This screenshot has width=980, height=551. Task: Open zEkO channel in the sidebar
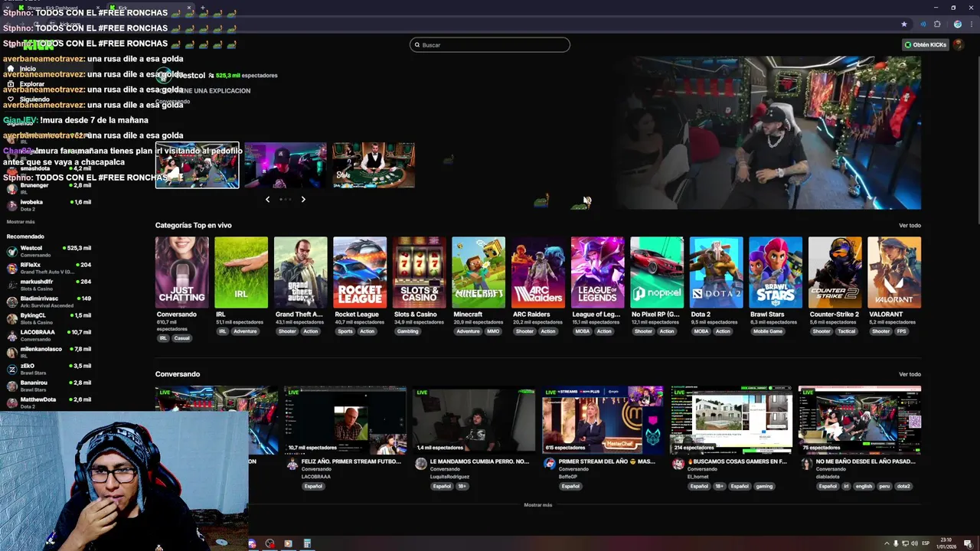[x=49, y=369]
